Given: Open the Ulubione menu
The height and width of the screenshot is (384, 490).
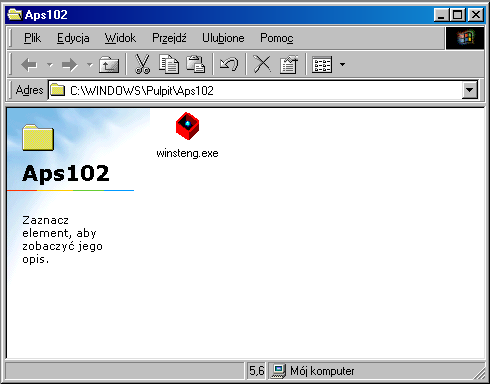Looking at the screenshot, I should coord(223,38).
